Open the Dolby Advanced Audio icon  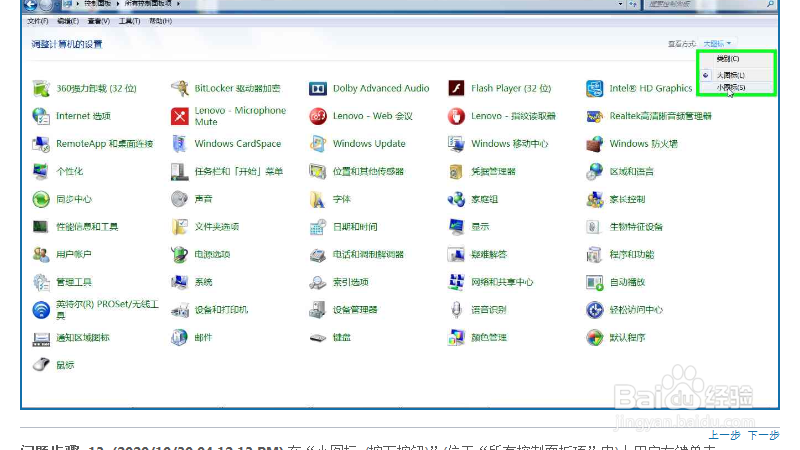tap(318, 89)
